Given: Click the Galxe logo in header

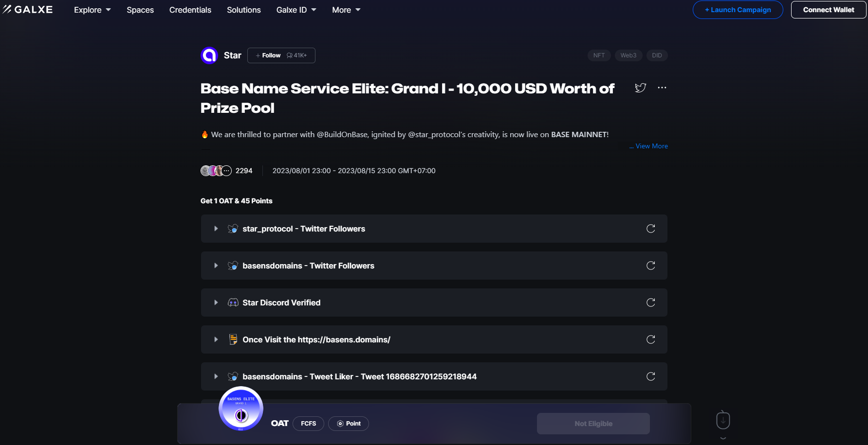Looking at the screenshot, I should point(28,10).
